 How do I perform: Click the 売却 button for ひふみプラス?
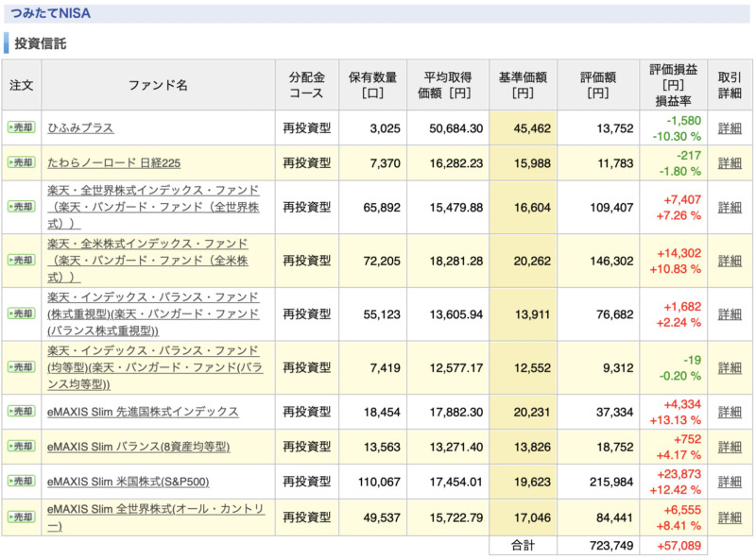[21, 127]
